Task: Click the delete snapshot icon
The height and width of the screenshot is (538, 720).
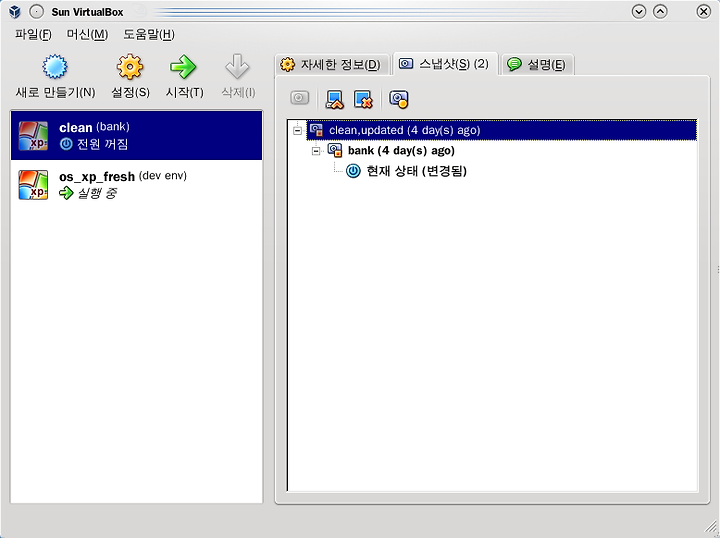Action: [x=363, y=99]
